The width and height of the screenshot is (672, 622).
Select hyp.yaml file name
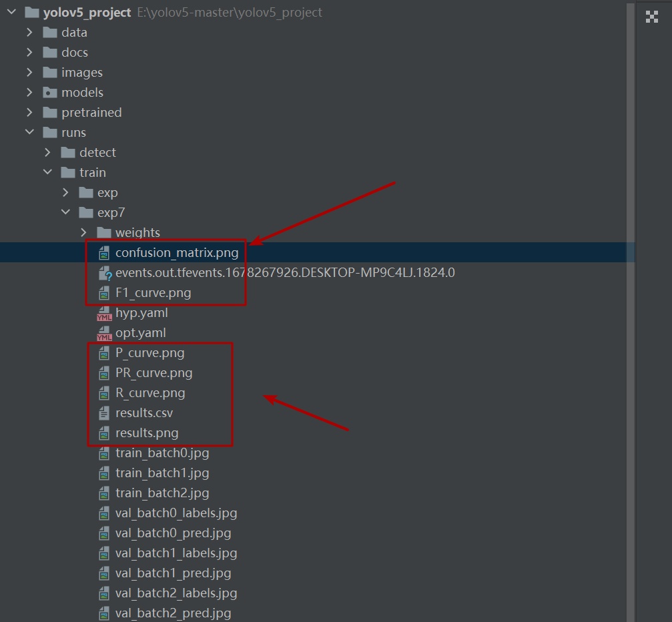coord(141,313)
